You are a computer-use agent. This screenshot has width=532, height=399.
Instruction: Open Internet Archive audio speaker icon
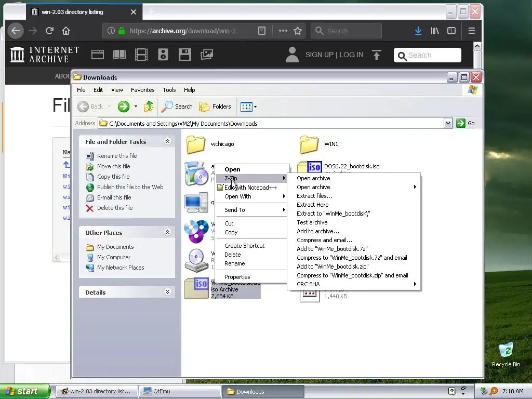(x=163, y=55)
